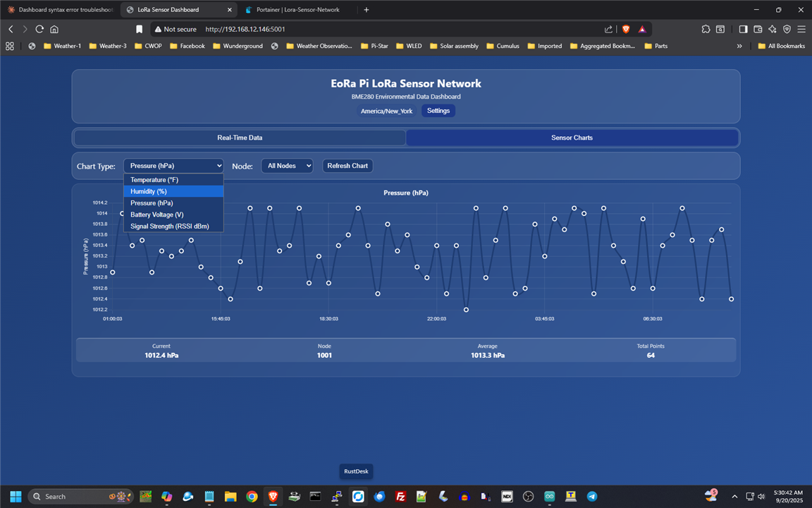Open the browser home page icon
Image resolution: width=812 pixels, height=508 pixels.
point(54,29)
